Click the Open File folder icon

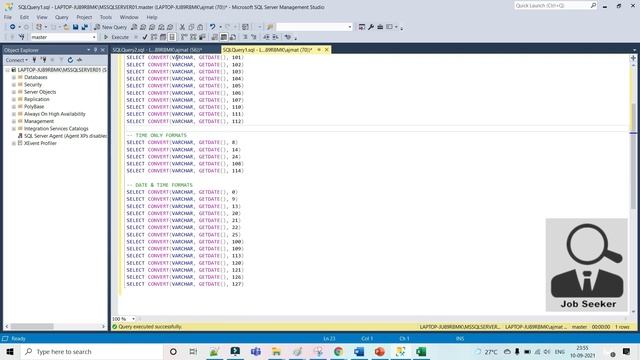click(66, 27)
